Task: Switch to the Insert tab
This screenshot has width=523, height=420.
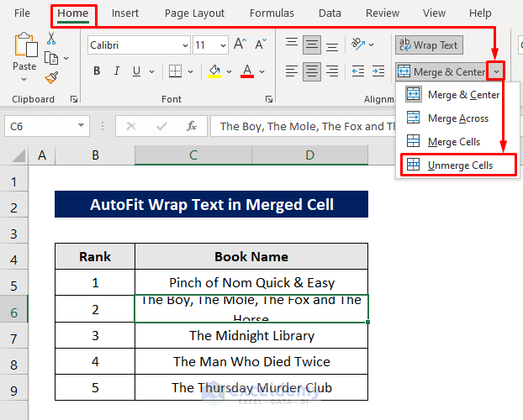Action: [x=125, y=13]
